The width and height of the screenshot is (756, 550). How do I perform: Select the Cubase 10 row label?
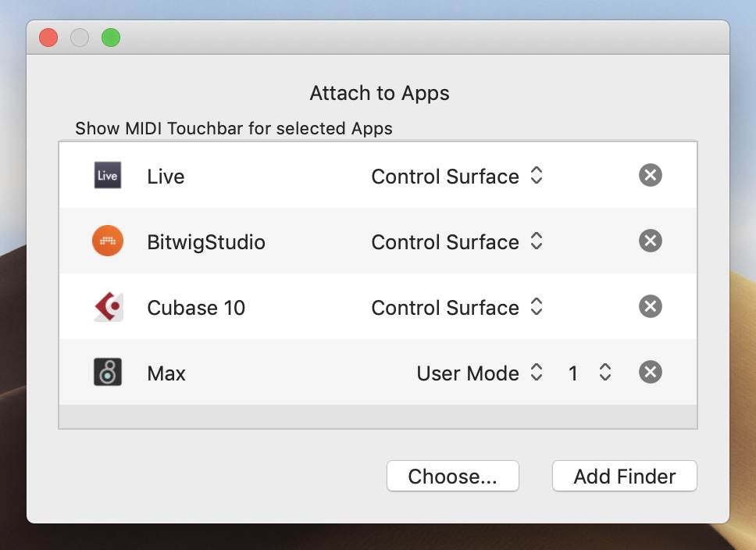196,308
